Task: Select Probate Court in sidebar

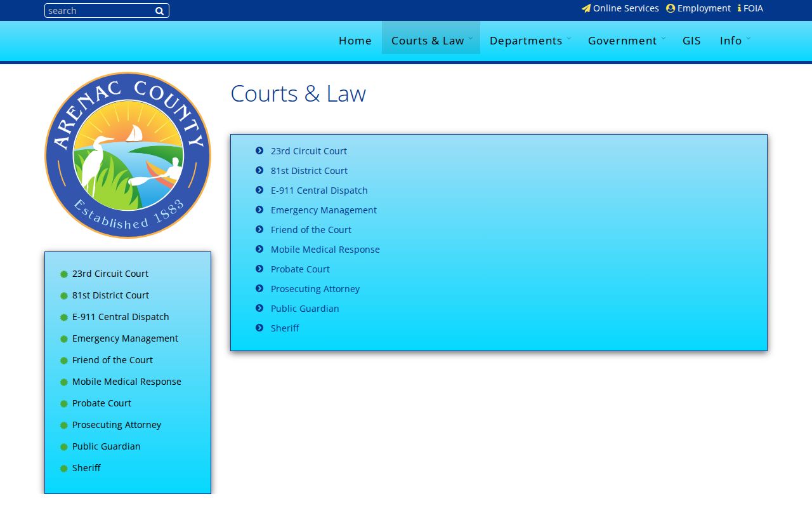Action: pyautogui.click(x=101, y=403)
